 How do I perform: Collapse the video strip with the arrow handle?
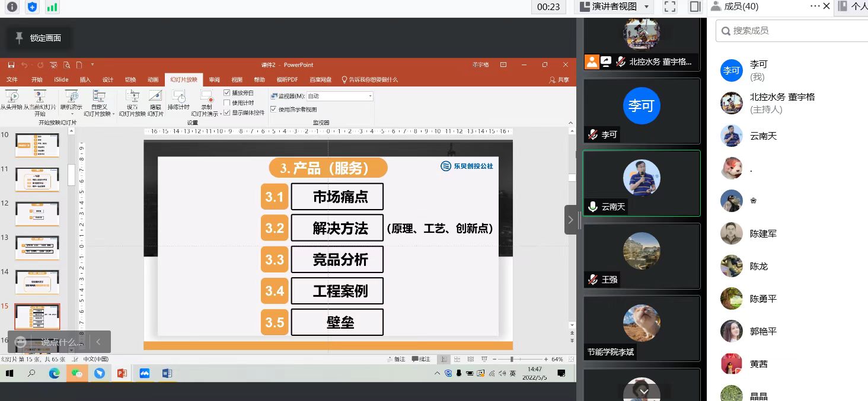[570, 220]
